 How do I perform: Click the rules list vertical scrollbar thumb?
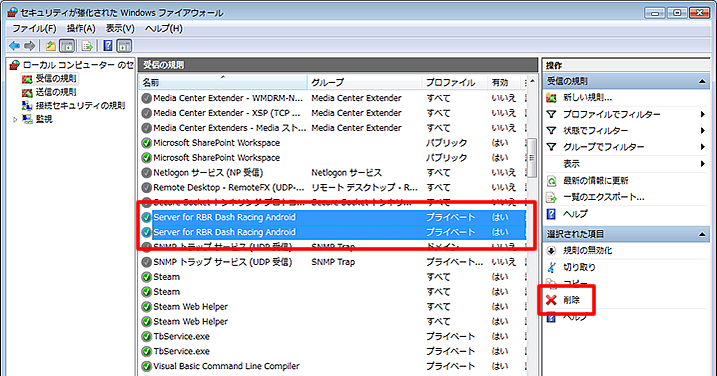(x=532, y=158)
